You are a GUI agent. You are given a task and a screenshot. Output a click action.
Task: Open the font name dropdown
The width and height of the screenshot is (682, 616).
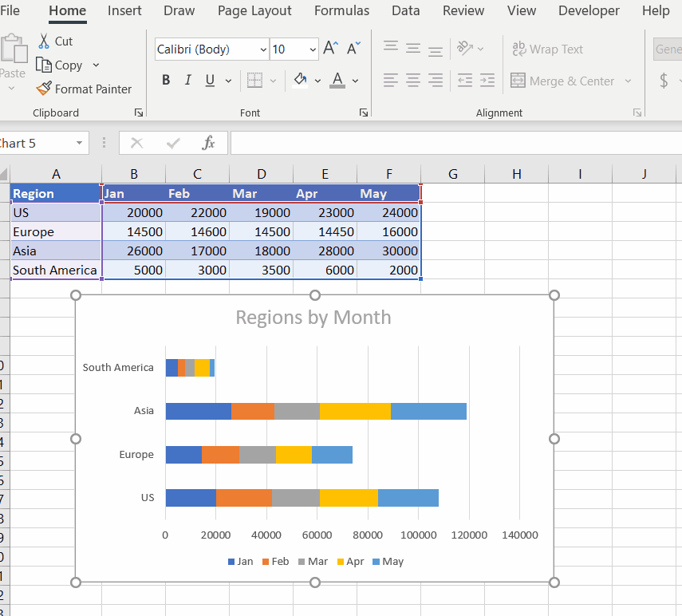click(x=263, y=49)
